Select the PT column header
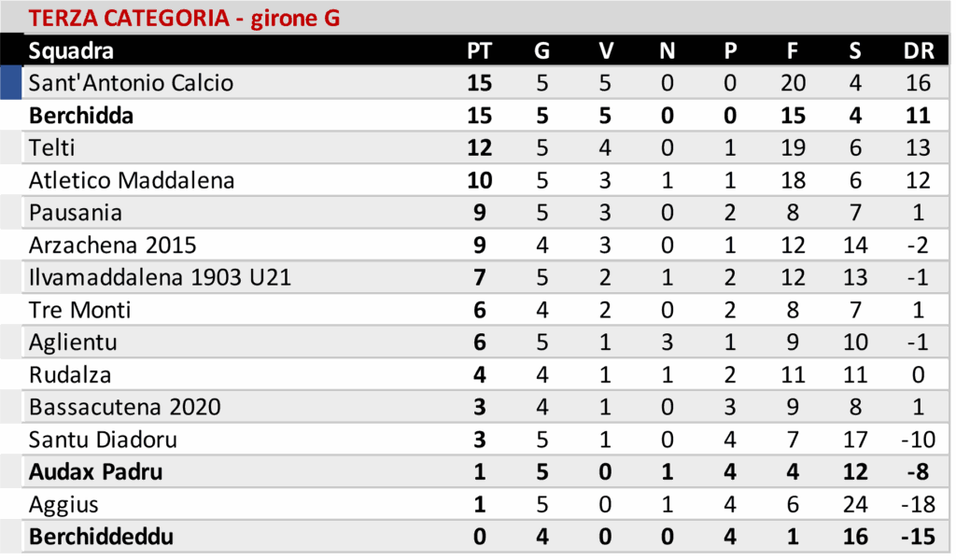The image size is (956, 560). 479,50
